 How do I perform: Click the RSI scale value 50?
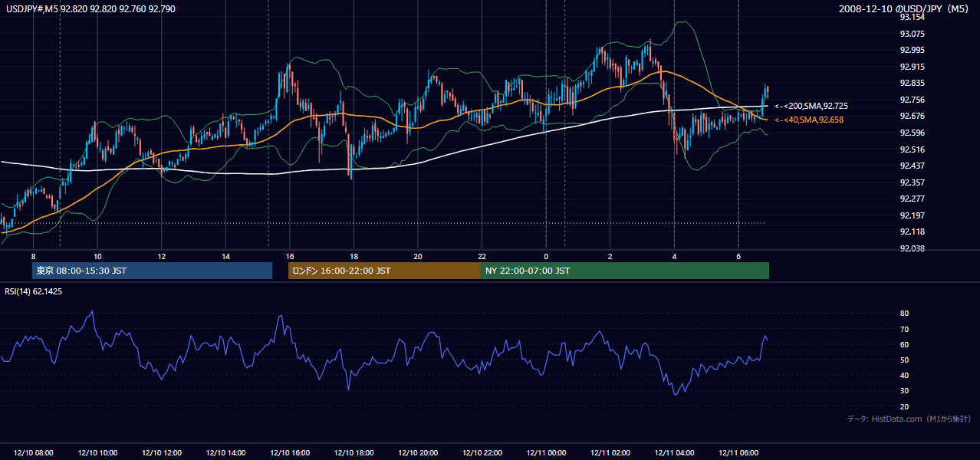click(904, 360)
